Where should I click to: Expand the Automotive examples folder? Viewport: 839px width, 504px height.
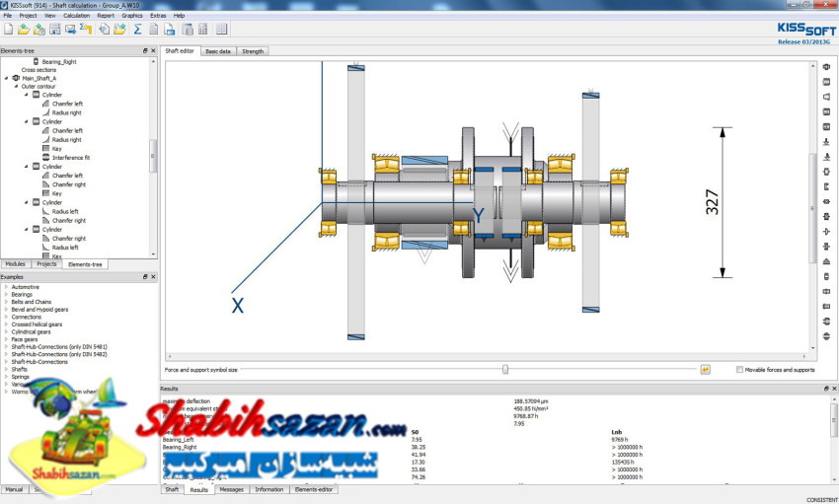6,286
